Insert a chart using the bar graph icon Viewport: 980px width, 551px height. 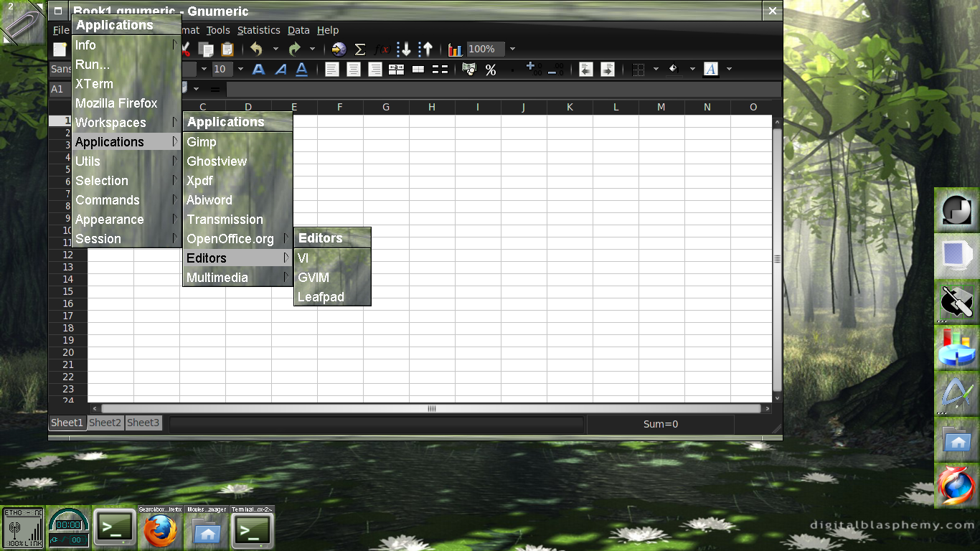(x=455, y=50)
